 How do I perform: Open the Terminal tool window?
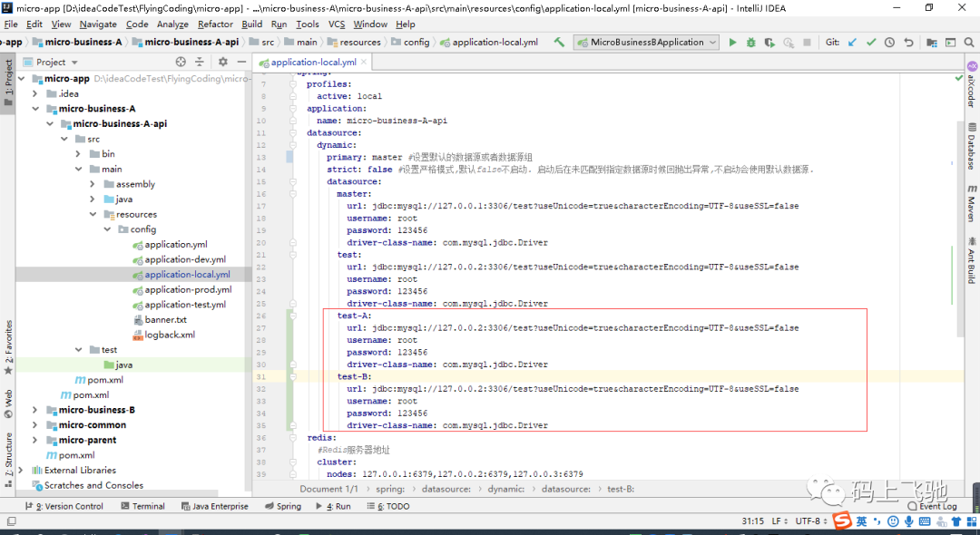coord(143,506)
